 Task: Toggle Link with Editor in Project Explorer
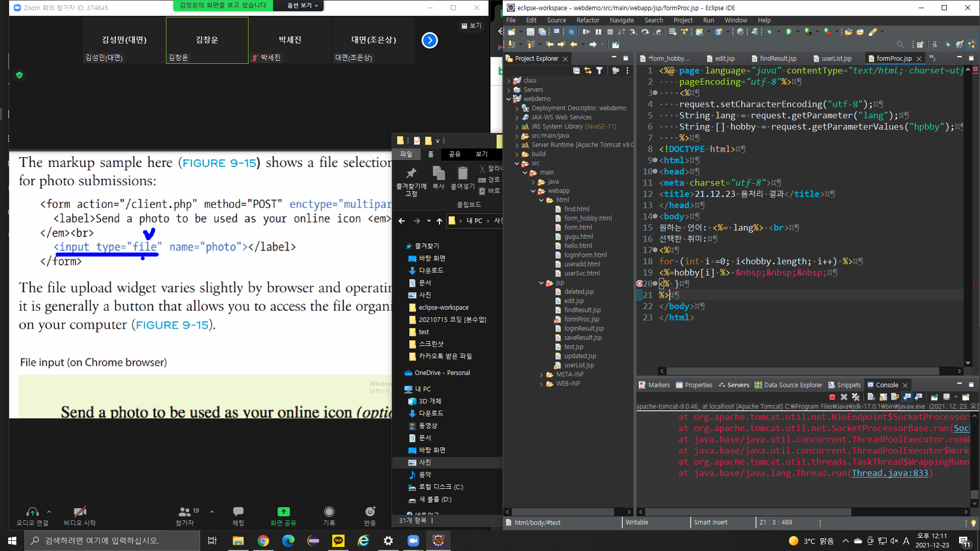(x=588, y=70)
